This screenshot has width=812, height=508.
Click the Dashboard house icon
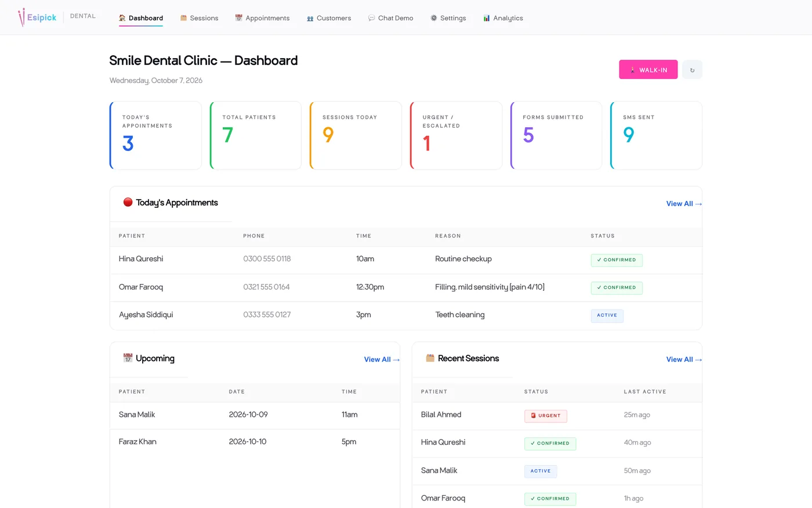pos(122,18)
